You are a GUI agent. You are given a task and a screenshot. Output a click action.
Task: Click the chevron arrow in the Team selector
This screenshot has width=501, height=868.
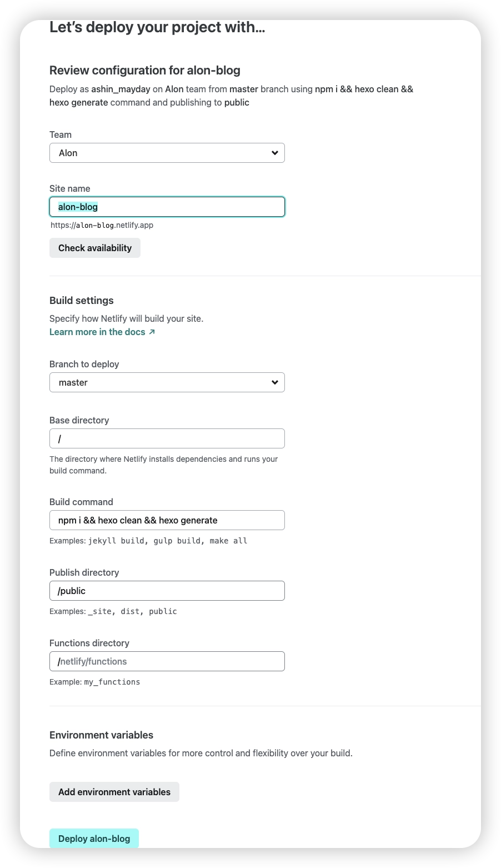(274, 153)
